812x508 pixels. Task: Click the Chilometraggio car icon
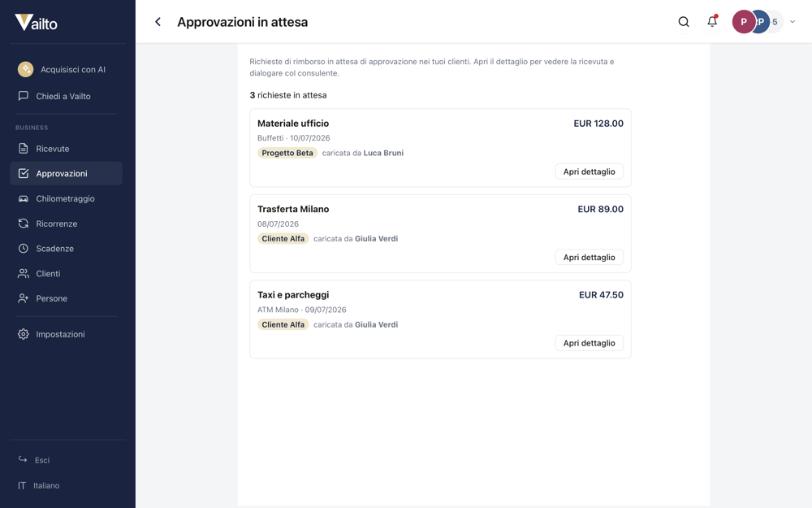tap(24, 198)
